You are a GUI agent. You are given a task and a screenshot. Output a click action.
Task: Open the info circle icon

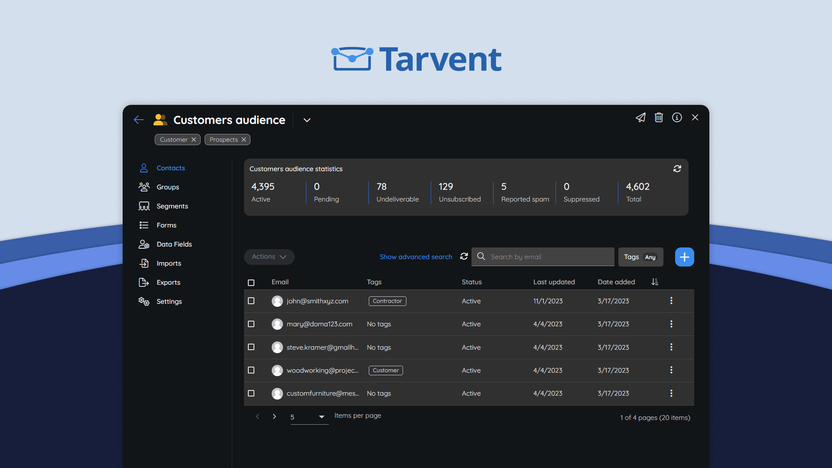677,118
